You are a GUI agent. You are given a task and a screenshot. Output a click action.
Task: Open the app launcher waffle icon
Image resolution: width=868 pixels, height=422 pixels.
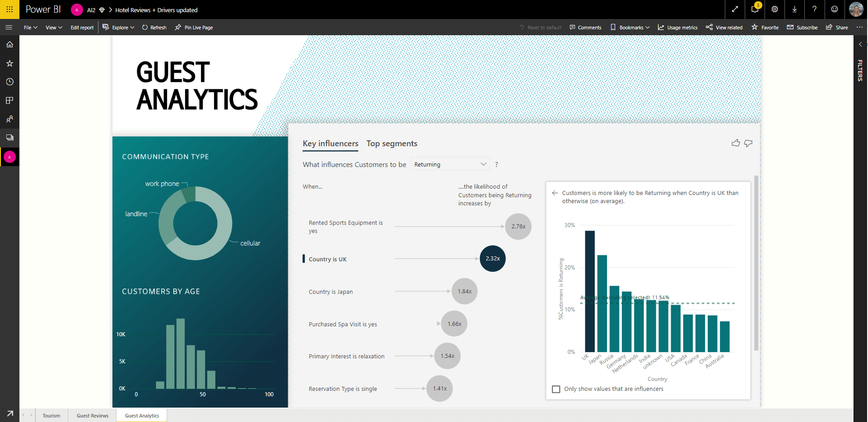[x=9, y=9]
